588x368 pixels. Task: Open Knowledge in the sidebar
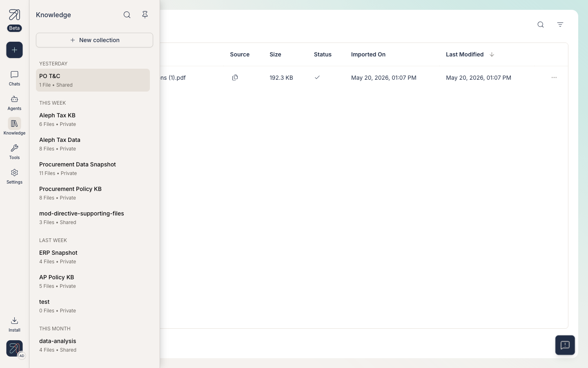[x=14, y=127]
